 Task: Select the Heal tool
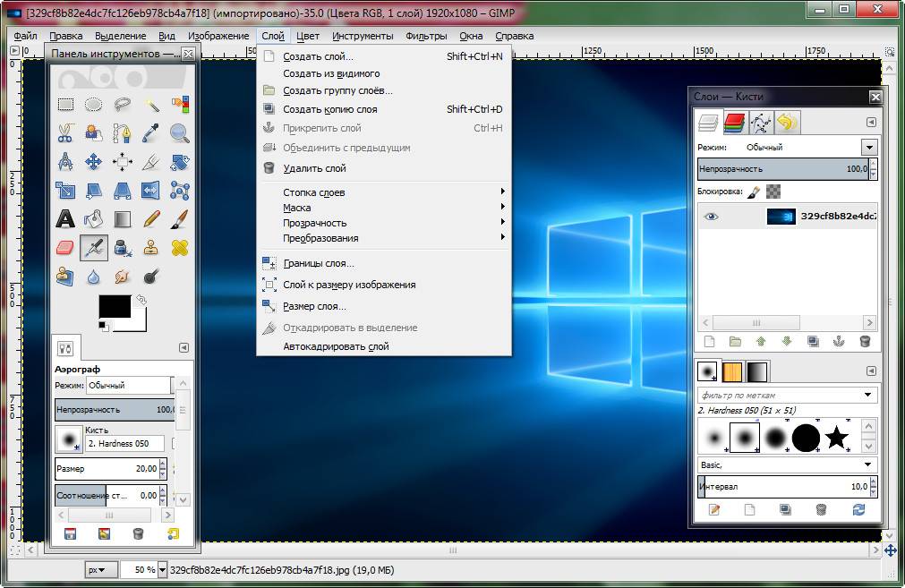(x=180, y=248)
